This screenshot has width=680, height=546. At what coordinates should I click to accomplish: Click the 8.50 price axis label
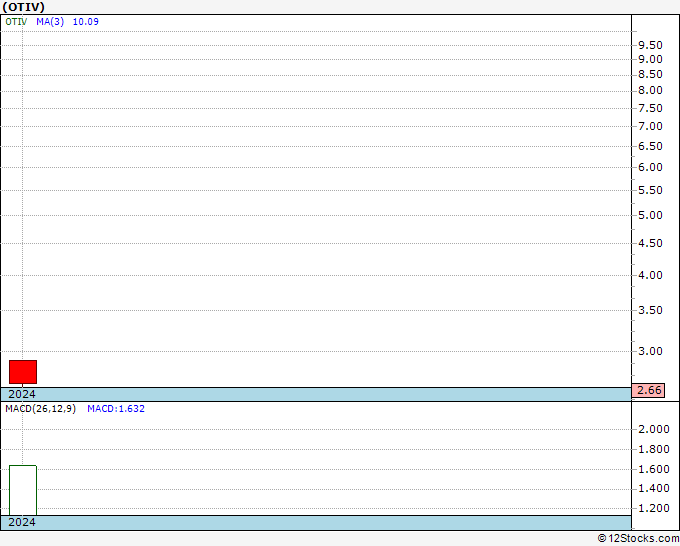[650, 75]
